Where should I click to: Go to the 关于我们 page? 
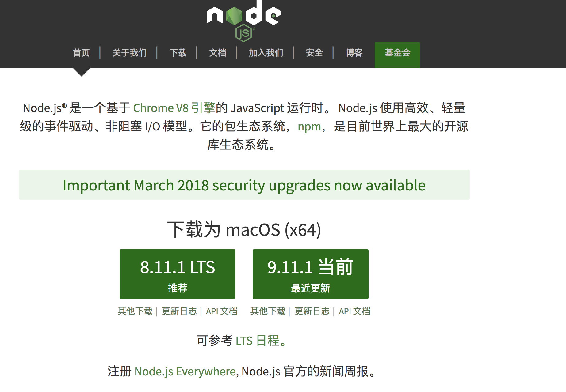(129, 53)
